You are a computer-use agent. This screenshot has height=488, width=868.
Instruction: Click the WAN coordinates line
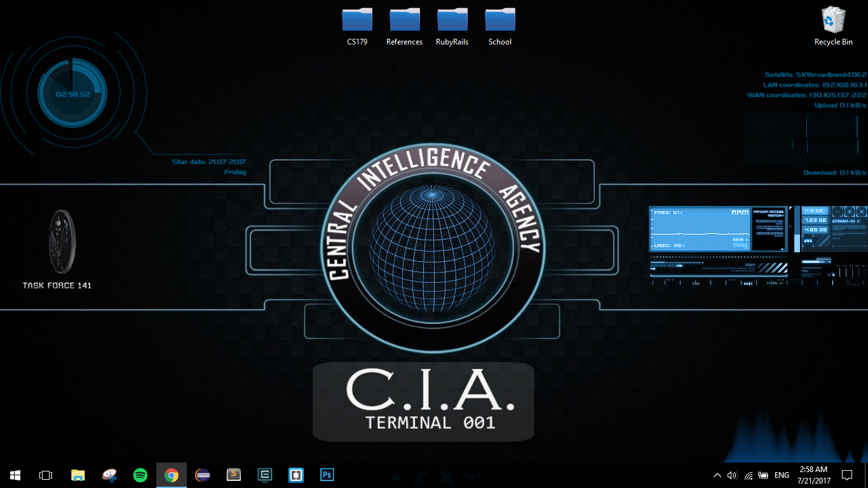pyautogui.click(x=807, y=95)
